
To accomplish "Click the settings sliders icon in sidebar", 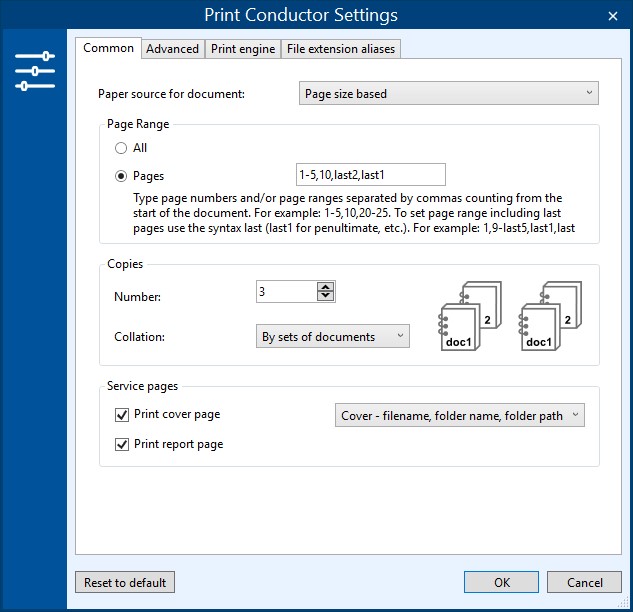I will pyautogui.click(x=35, y=71).
